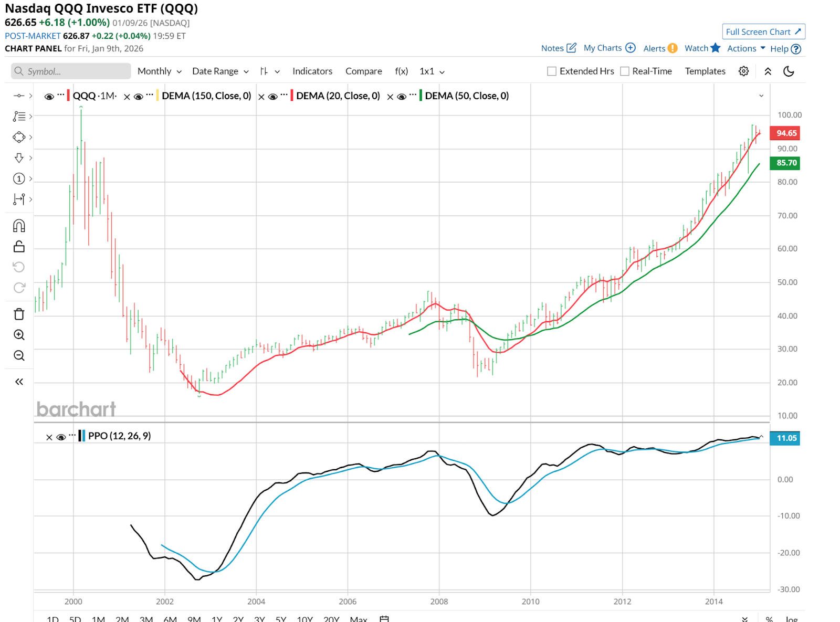Screen dimensions: 840x622
Task: Click the Symbol search input field
Action: (71, 71)
